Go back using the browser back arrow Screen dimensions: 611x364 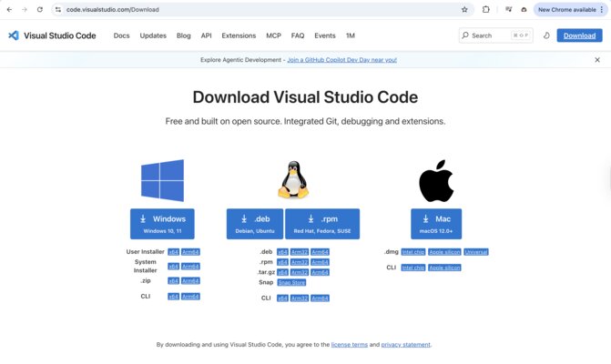(9, 10)
